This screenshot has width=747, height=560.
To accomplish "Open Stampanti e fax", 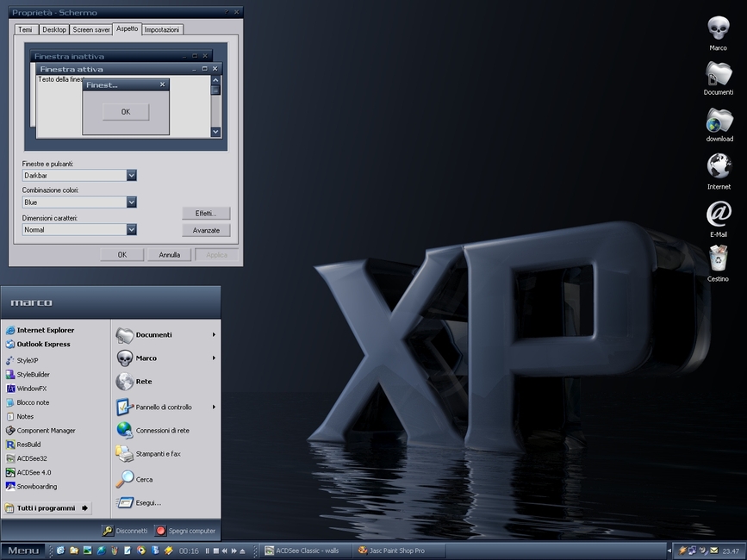I will [x=148, y=454].
